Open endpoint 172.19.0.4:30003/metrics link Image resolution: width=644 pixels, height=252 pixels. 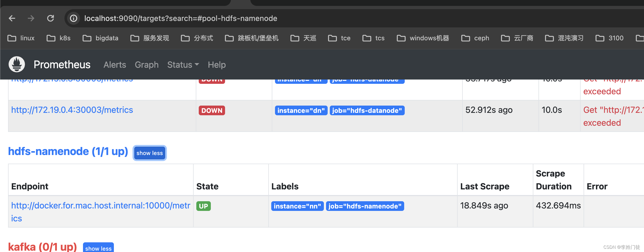(x=72, y=110)
